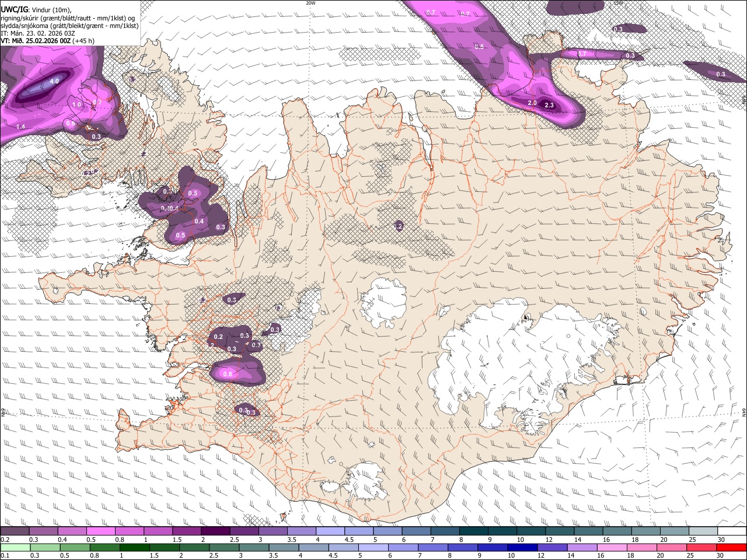This screenshot has height=560, width=747.
Task: Click the deep blue 10 swatch on rain scale
Action: click(x=523, y=547)
